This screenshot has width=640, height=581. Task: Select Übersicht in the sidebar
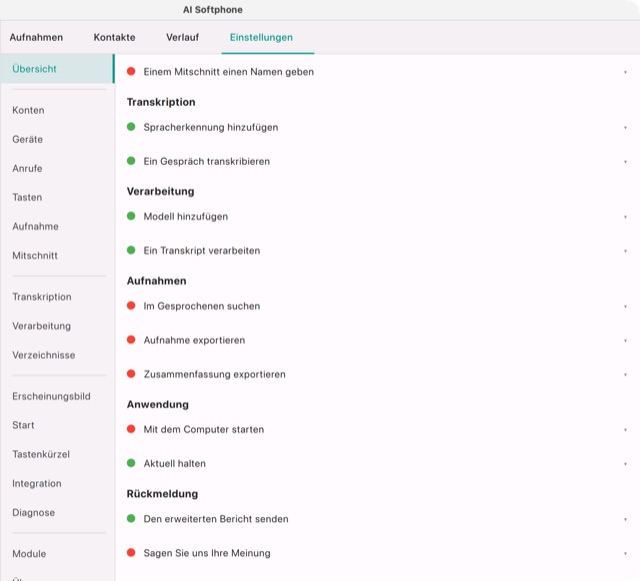(x=57, y=69)
